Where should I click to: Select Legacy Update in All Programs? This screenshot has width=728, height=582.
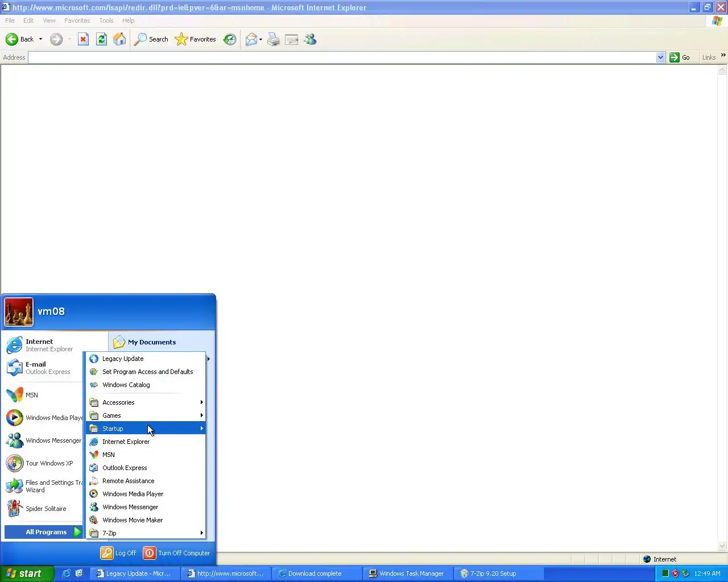pos(146,359)
